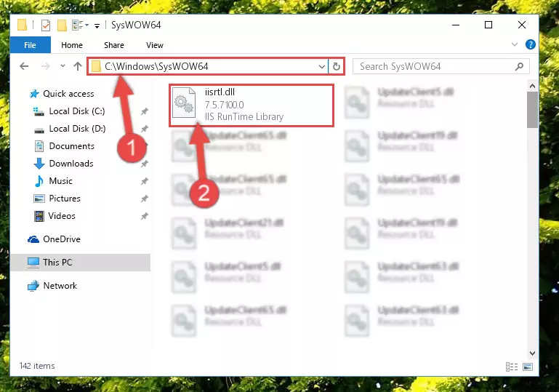Click the Back navigation arrow

24,66
